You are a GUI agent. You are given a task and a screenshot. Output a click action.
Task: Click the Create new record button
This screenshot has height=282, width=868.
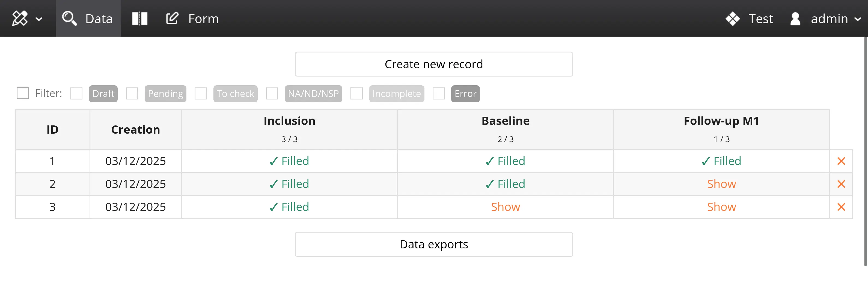(434, 64)
